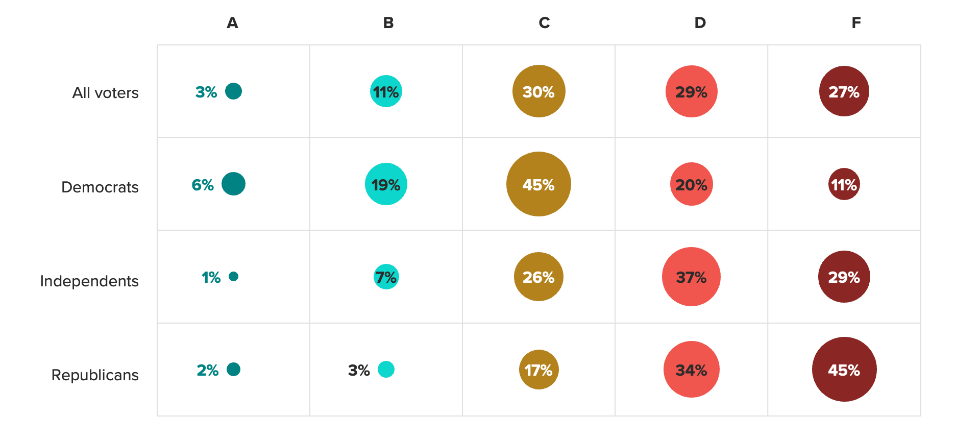Click the All voters row label
This screenshot has height=441, width=980.
pos(105,93)
